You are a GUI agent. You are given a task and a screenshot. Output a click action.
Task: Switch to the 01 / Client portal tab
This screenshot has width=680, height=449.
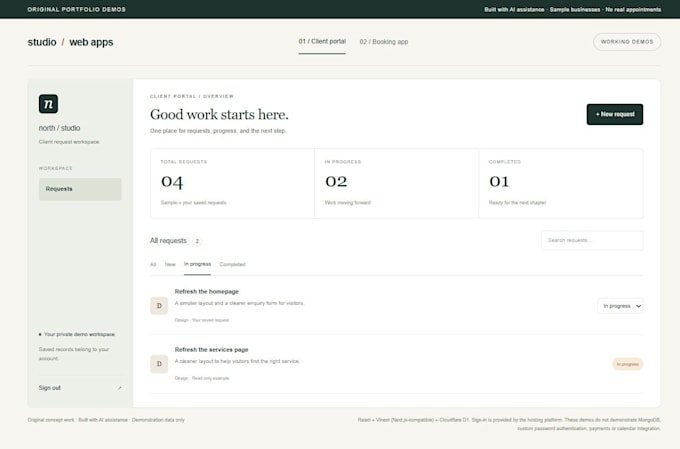pos(322,42)
